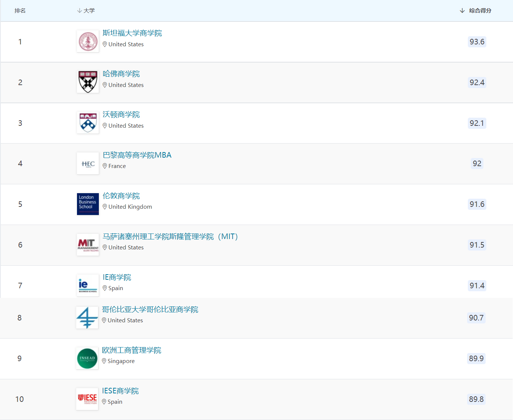The height and width of the screenshot is (420, 513).
Task: Select score 92.4
Action: point(477,83)
